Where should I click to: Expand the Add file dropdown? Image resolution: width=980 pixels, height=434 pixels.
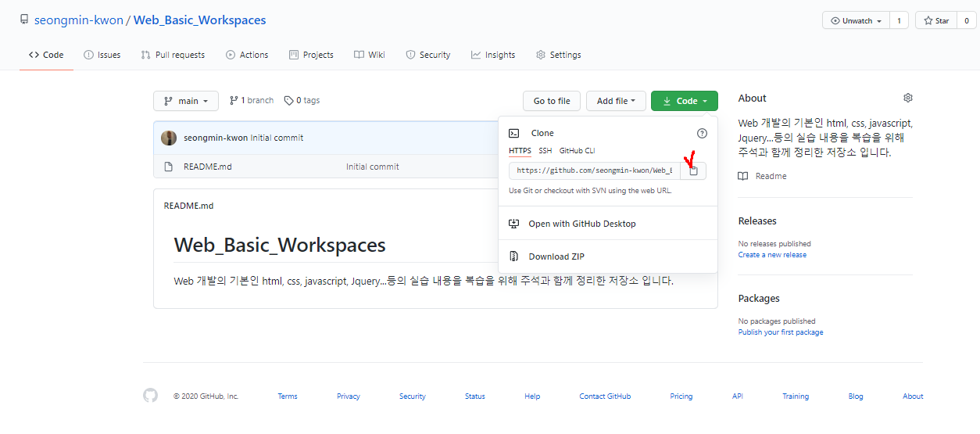click(x=616, y=101)
